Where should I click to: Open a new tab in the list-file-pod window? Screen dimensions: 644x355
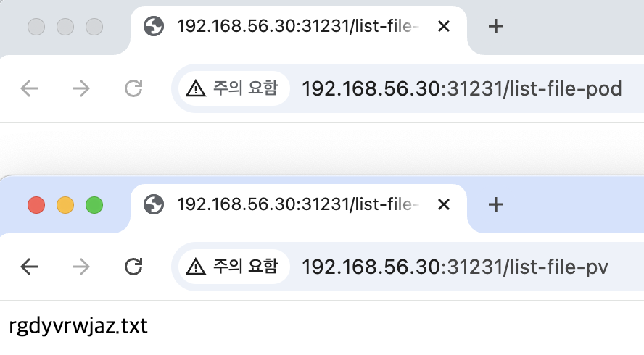point(496,26)
